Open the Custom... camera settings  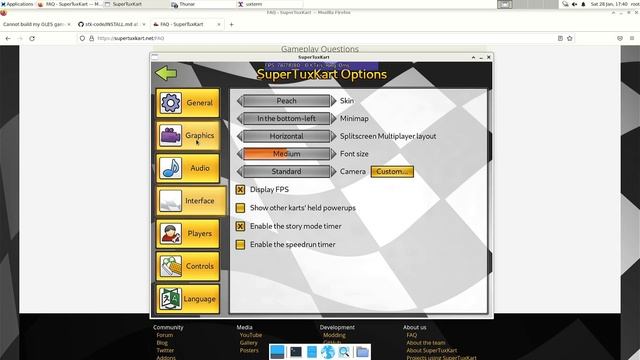click(392, 171)
